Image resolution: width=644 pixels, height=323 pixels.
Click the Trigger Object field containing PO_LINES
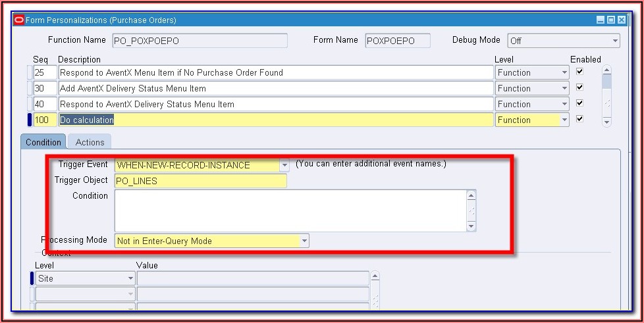coord(200,181)
